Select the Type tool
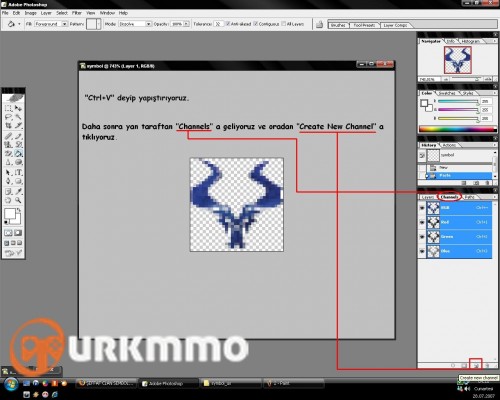The height and width of the screenshot is (400, 500). click(18, 172)
